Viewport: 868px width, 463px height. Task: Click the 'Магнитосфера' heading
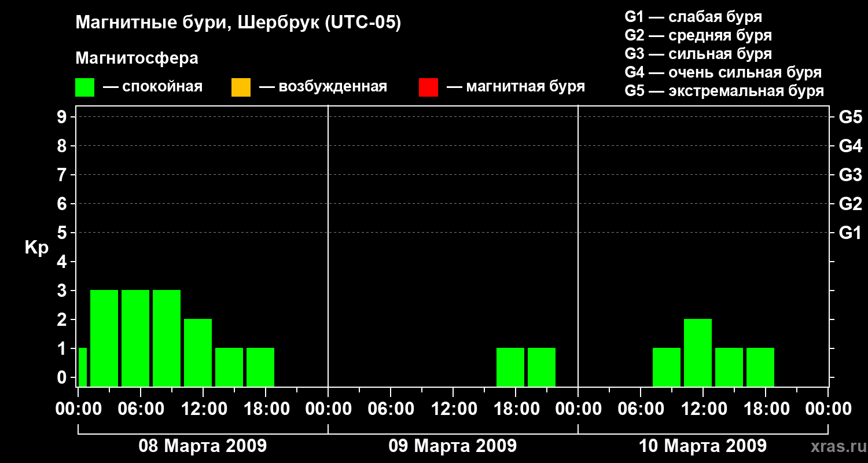[137, 58]
